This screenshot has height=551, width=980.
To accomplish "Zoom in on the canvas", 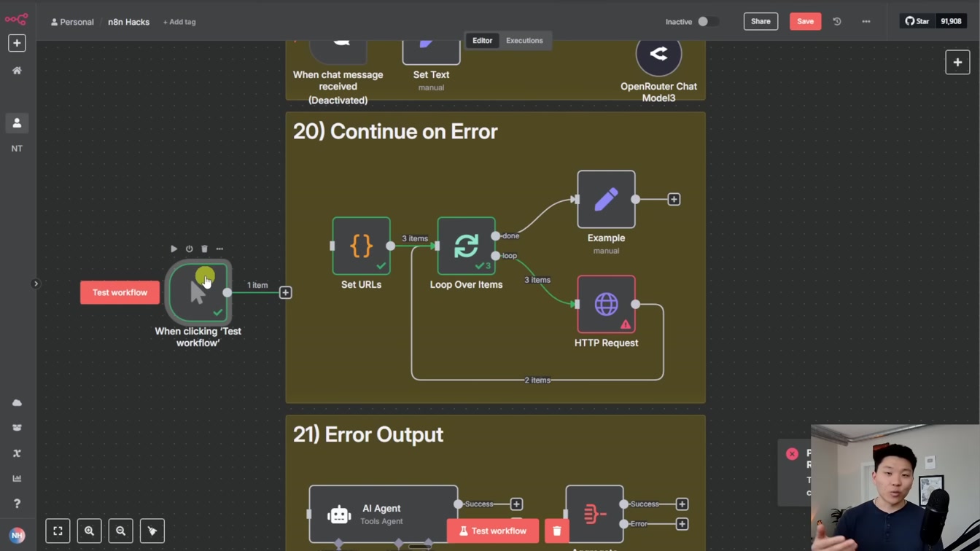I will (x=89, y=531).
